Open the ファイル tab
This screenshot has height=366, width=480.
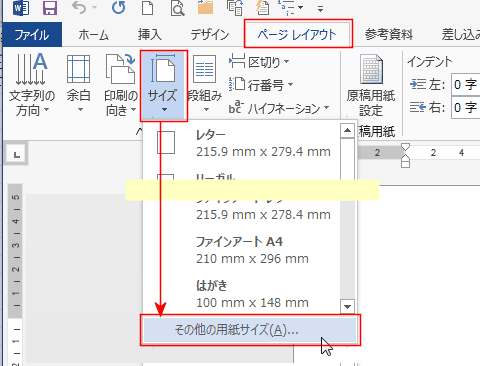pyautogui.click(x=32, y=34)
